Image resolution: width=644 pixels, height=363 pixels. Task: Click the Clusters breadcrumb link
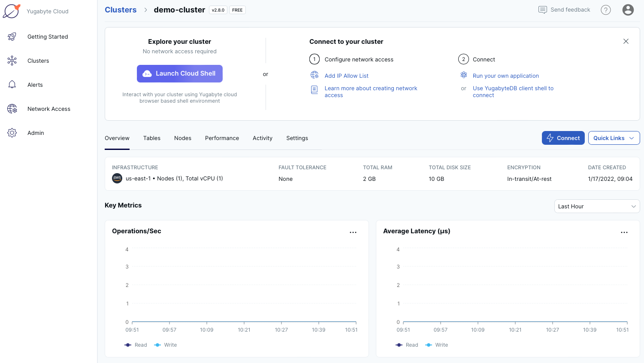[x=121, y=10]
